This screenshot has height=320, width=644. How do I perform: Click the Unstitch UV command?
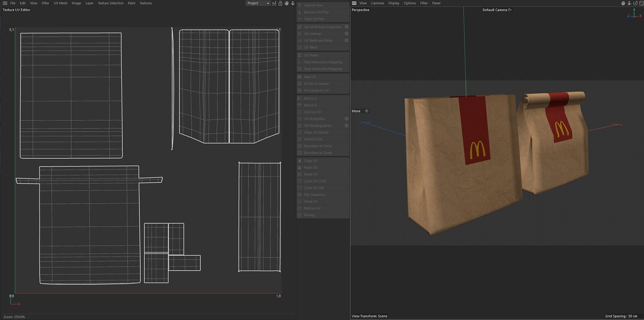pyautogui.click(x=323, y=139)
